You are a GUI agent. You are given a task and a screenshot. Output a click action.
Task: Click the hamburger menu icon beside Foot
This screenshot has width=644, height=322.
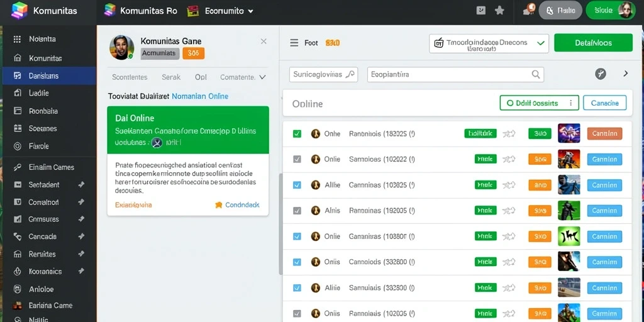(294, 43)
